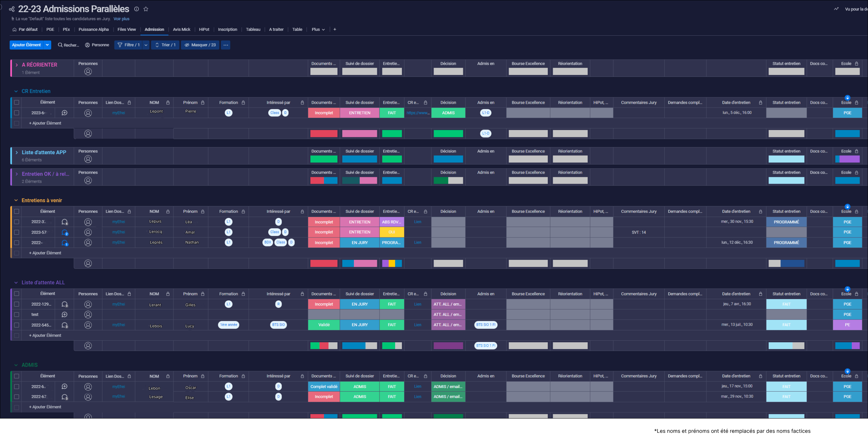Tick the select-all checkbox in Entretiens à venir header
868x438 pixels.
(17, 212)
